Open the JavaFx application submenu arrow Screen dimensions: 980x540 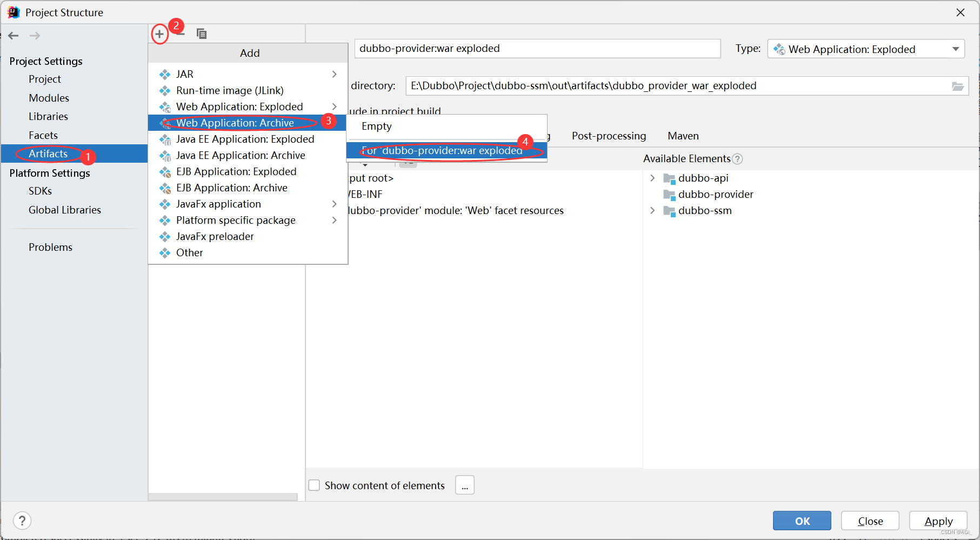(x=335, y=204)
